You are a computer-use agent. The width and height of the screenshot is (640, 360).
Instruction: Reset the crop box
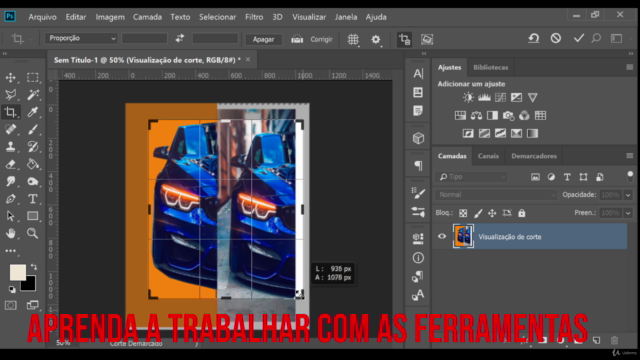point(533,38)
